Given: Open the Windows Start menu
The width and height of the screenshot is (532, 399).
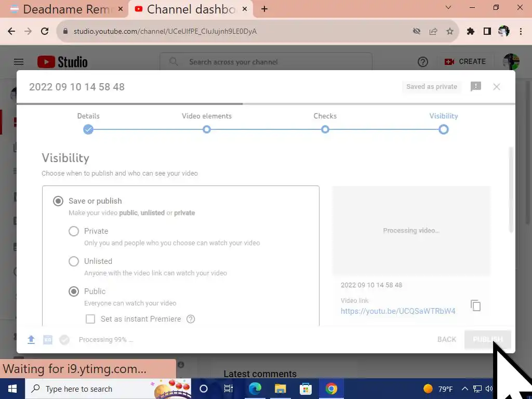Looking at the screenshot, I should 12,389.
